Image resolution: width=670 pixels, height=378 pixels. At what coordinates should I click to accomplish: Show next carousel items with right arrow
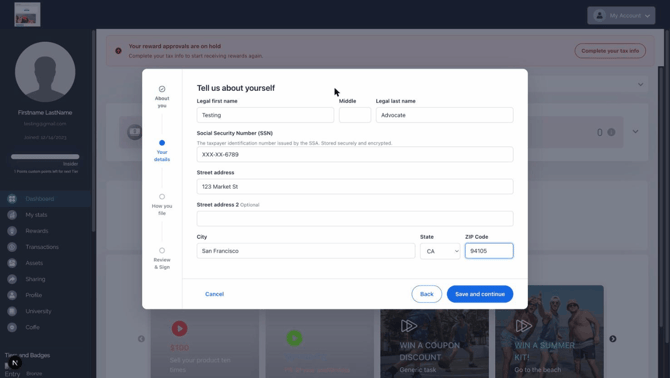click(613, 339)
